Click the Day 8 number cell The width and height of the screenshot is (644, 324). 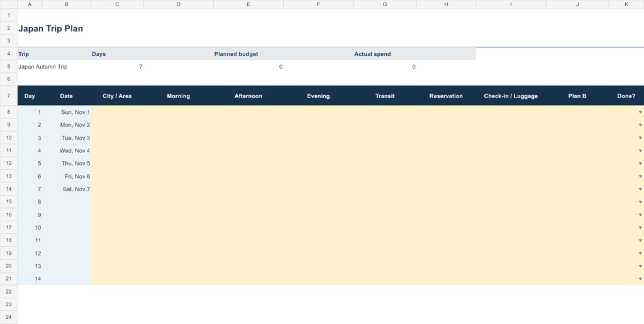30,202
